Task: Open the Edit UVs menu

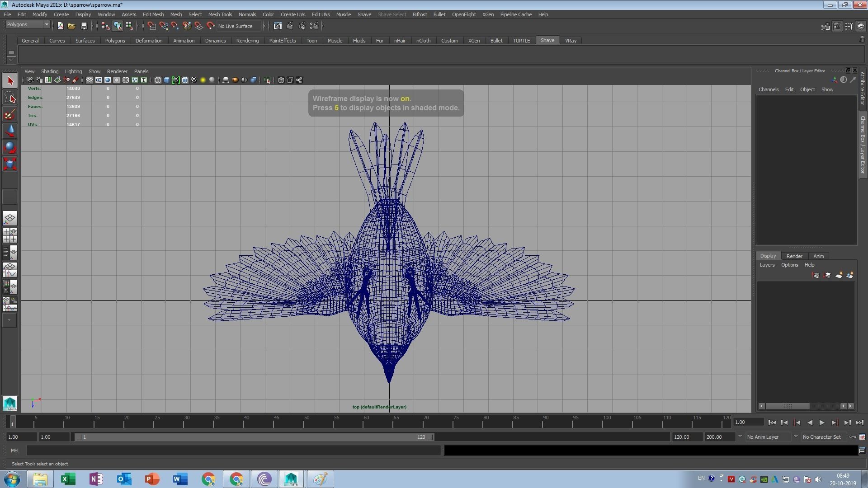Action: tap(321, 14)
